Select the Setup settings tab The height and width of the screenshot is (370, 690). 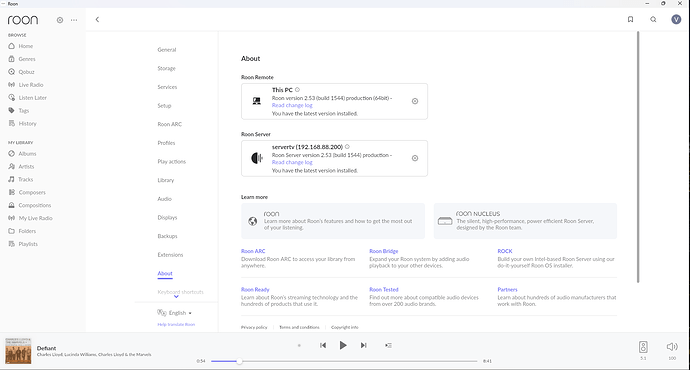tap(164, 106)
